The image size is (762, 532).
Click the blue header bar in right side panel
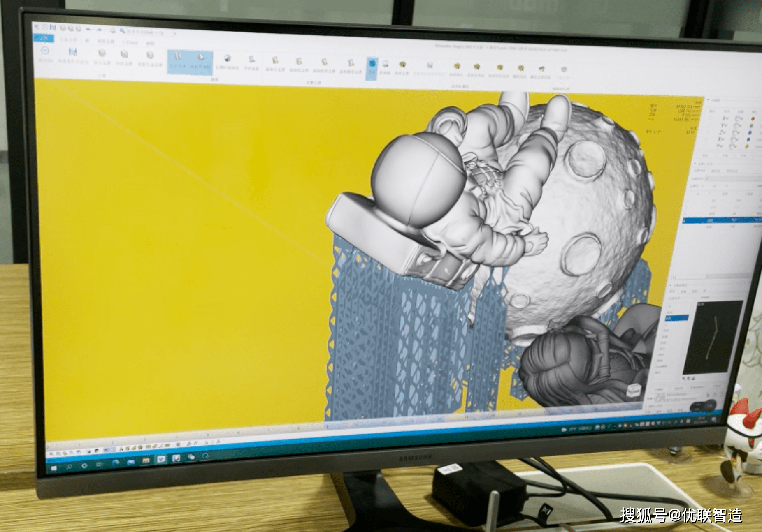723,220
